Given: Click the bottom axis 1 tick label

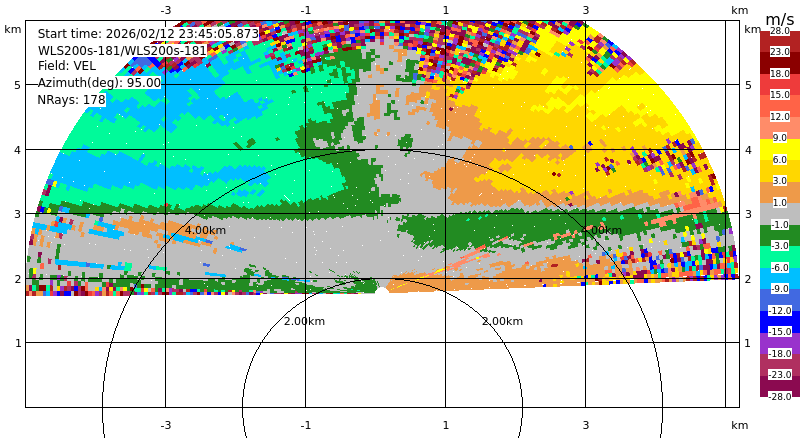Looking at the screenshot, I should tap(445, 425).
